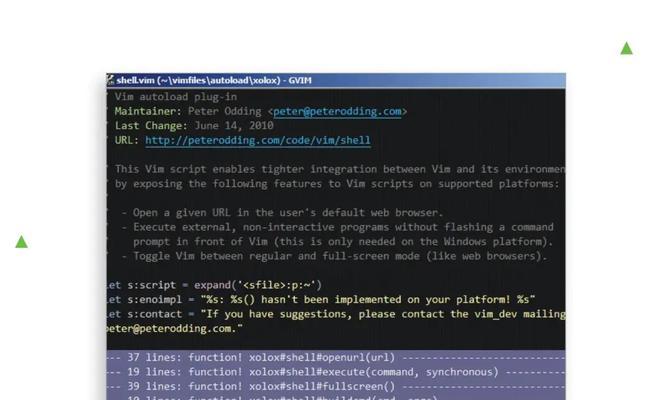
Task: Click the 'prompt in front of Vim' line
Action: click(343, 242)
